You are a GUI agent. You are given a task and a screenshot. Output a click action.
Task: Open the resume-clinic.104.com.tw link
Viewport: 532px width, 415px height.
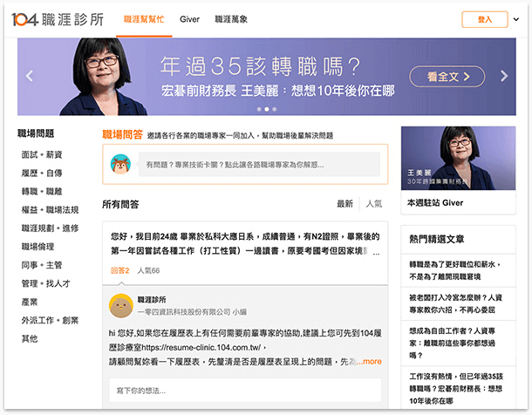pos(201,348)
